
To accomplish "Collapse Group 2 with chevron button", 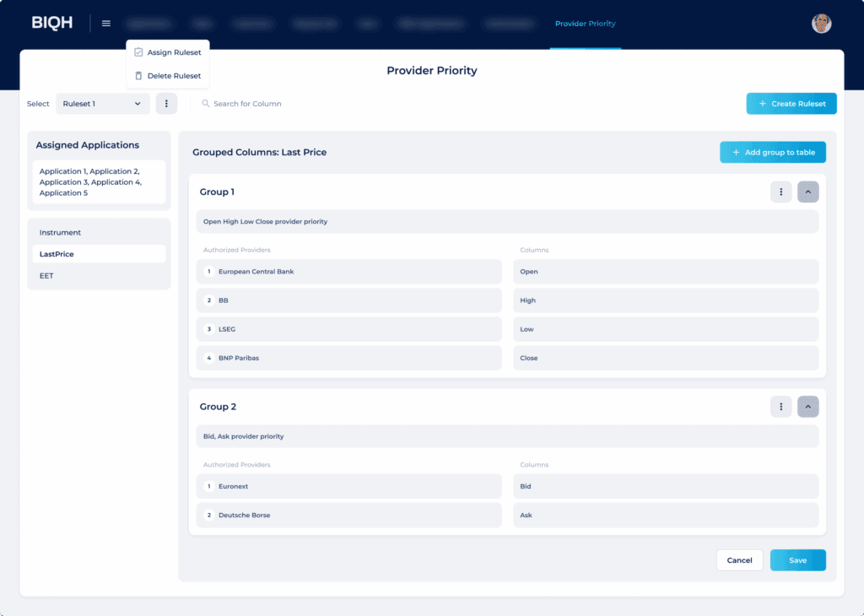I will click(x=807, y=407).
